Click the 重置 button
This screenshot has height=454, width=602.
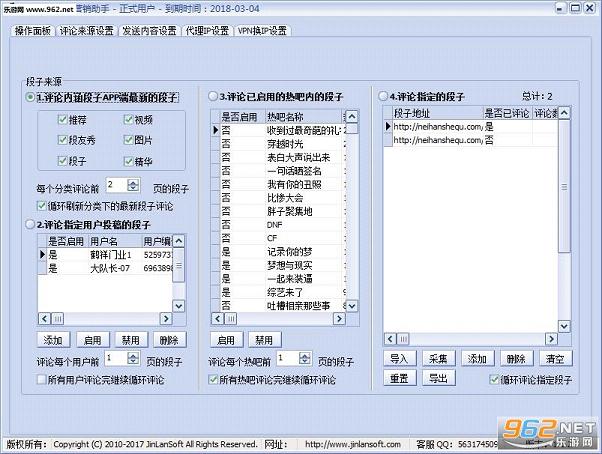399,378
